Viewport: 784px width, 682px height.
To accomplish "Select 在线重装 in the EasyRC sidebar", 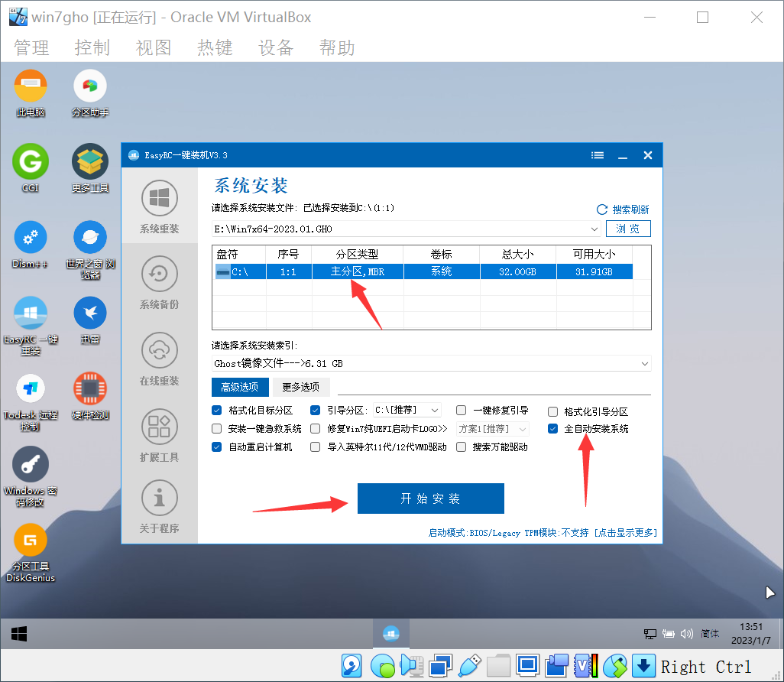I will click(160, 359).
